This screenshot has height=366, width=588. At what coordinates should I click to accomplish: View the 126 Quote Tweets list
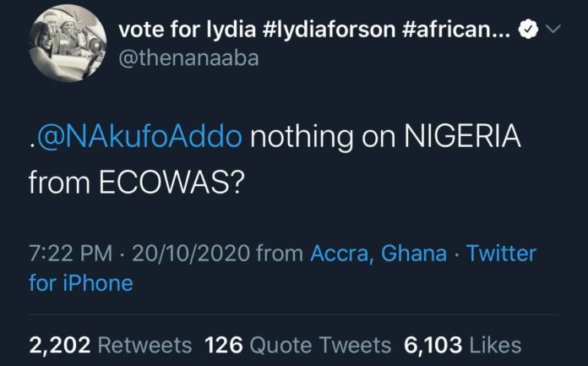(x=297, y=345)
